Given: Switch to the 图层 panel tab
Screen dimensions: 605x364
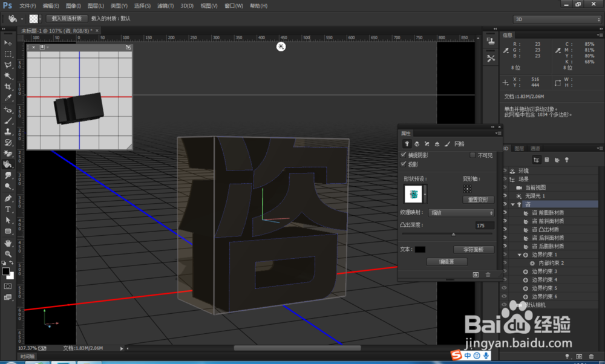Looking at the screenshot, I should tap(520, 148).
